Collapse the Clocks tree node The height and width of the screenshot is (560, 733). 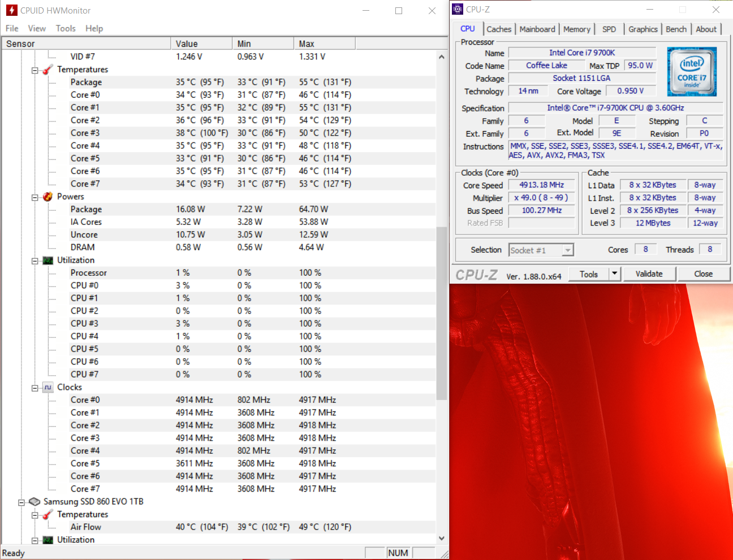point(35,388)
